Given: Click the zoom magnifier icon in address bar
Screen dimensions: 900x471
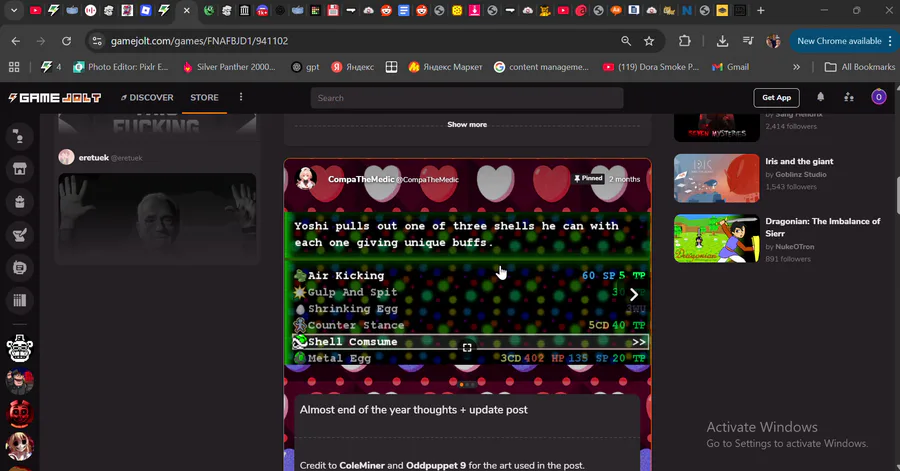Looking at the screenshot, I should point(626,41).
